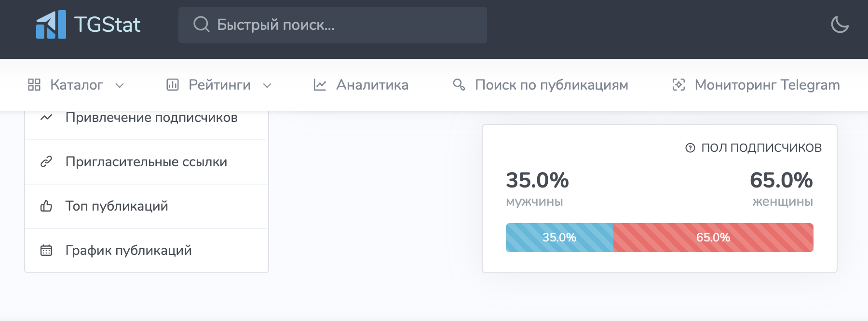Viewport: 868px width, 321px height.
Task: Click the red 65.0% женщины bar segment
Action: [x=713, y=238]
